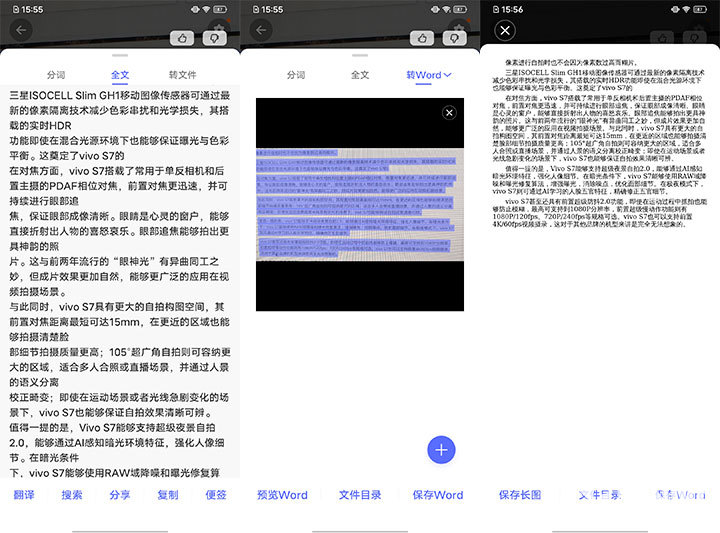
Task: Tap back arrow in middle phone screen
Action: pyautogui.click(x=261, y=30)
